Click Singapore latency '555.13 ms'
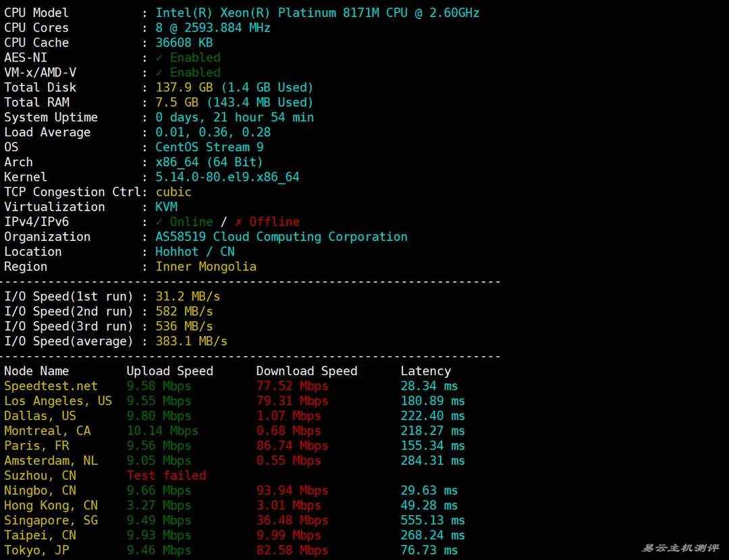Image resolution: width=729 pixels, height=560 pixels. (433, 520)
